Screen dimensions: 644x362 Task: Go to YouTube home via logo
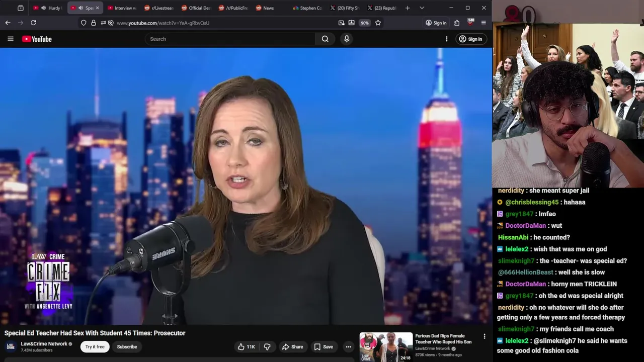click(37, 39)
